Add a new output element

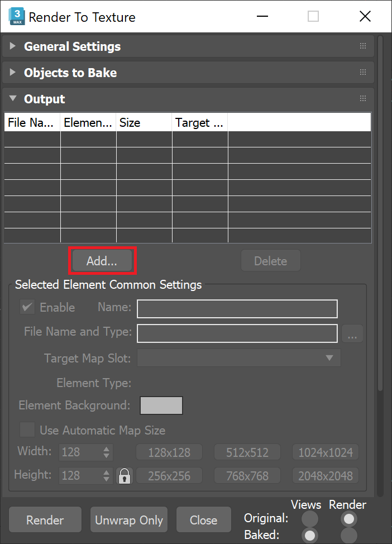[x=102, y=261]
